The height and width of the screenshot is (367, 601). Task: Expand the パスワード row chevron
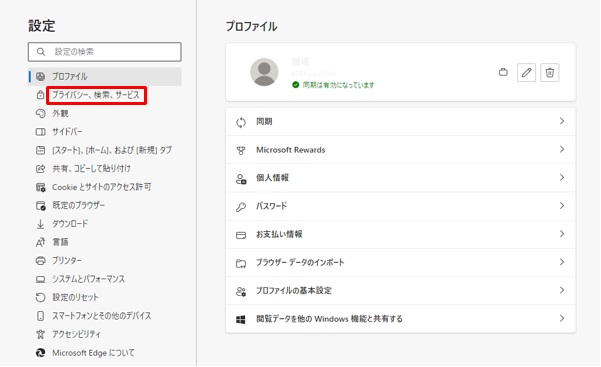pyautogui.click(x=562, y=206)
